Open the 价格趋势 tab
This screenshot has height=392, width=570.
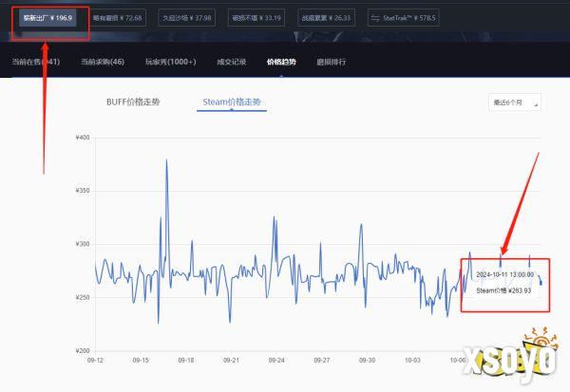tap(281, 62)
